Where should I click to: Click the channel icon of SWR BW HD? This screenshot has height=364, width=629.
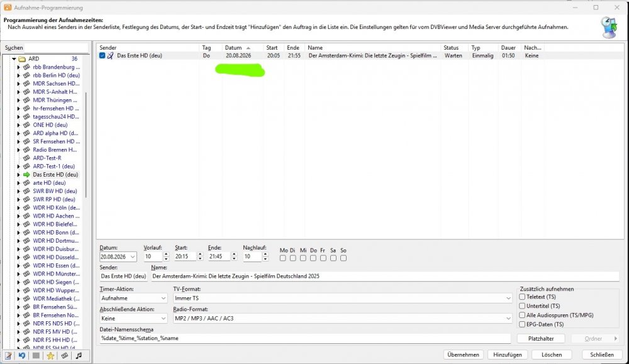pos(26,191)
